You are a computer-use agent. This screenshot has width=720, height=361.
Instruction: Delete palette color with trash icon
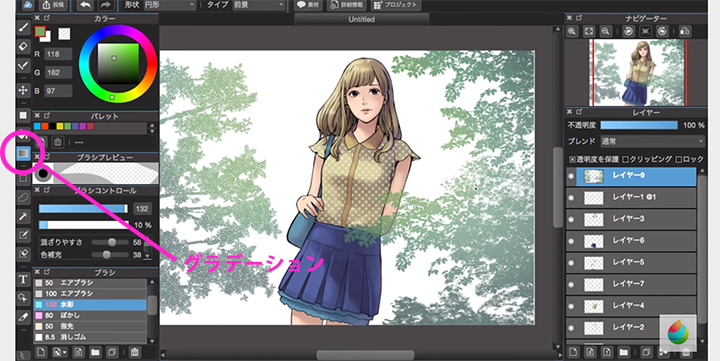pyautogui.click(x=57, y=142)
